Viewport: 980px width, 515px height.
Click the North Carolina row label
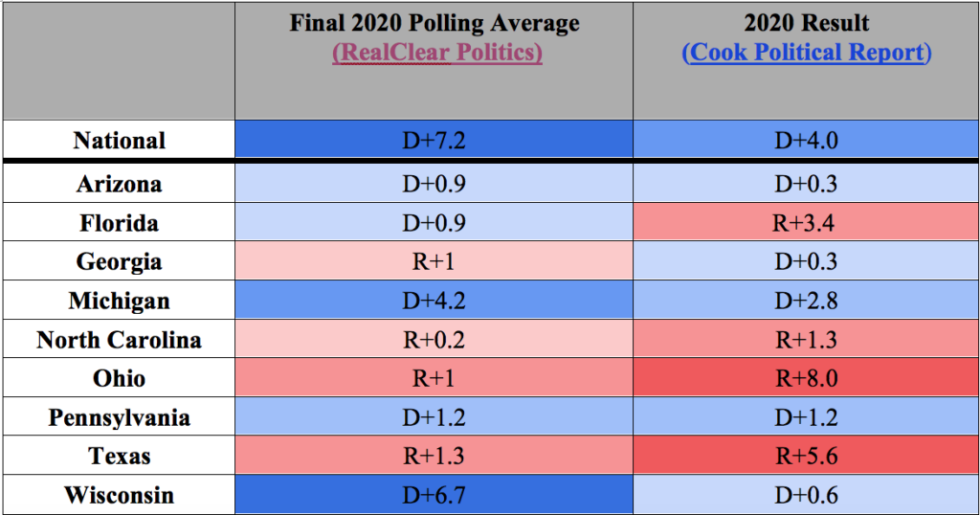click(x=120, y=340)
